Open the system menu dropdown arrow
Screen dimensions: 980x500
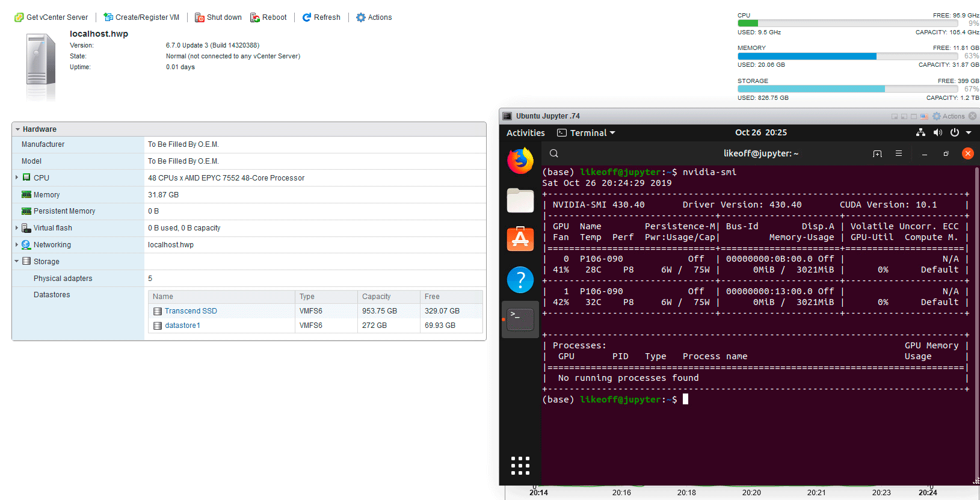(x=969, y=132)
